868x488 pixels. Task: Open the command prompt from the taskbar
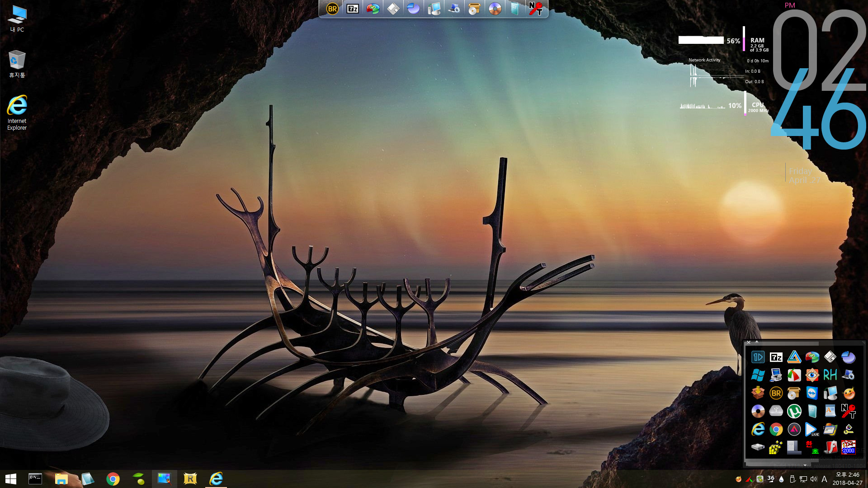point(35,479)
